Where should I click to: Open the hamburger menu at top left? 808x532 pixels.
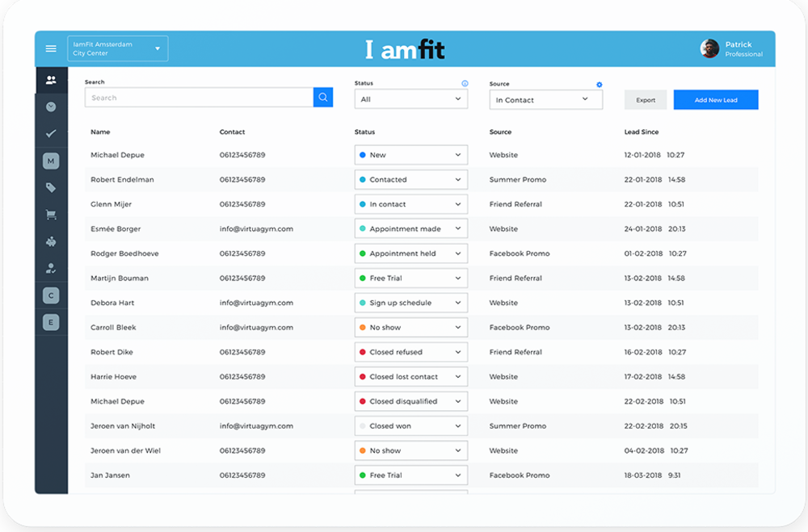[x=51, y=48]
